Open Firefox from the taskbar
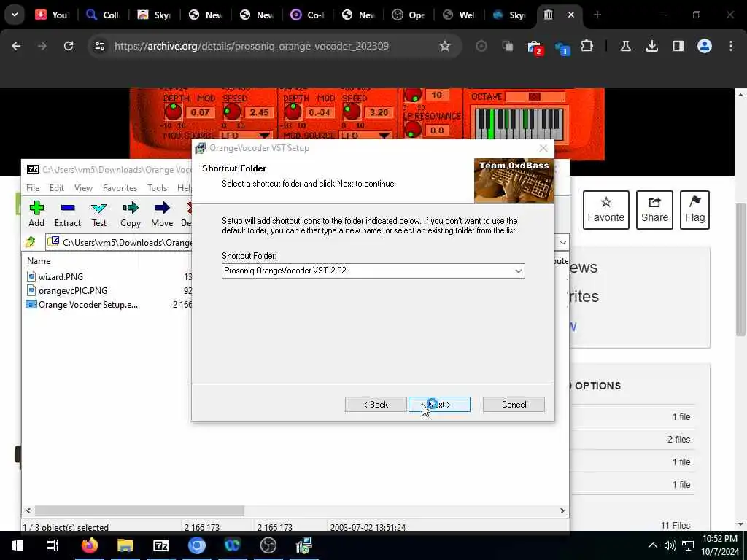Screen dimensions: 747x560 point(89,545)
